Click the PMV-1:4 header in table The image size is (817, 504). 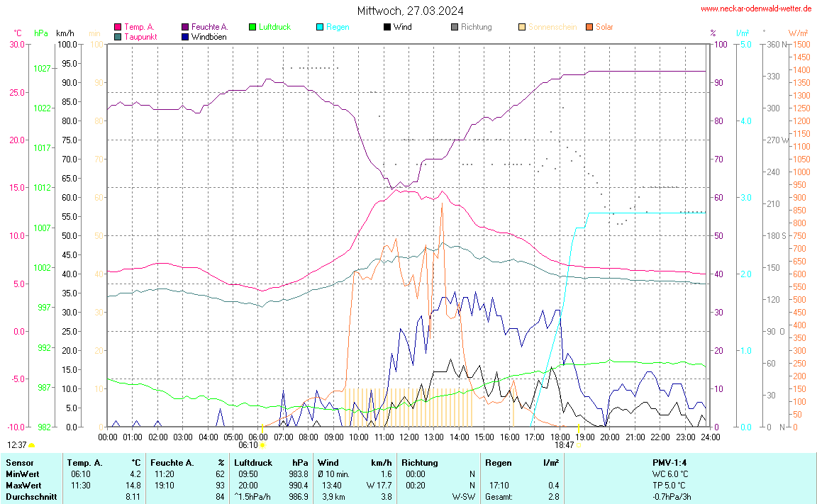[x=670, y=463]
